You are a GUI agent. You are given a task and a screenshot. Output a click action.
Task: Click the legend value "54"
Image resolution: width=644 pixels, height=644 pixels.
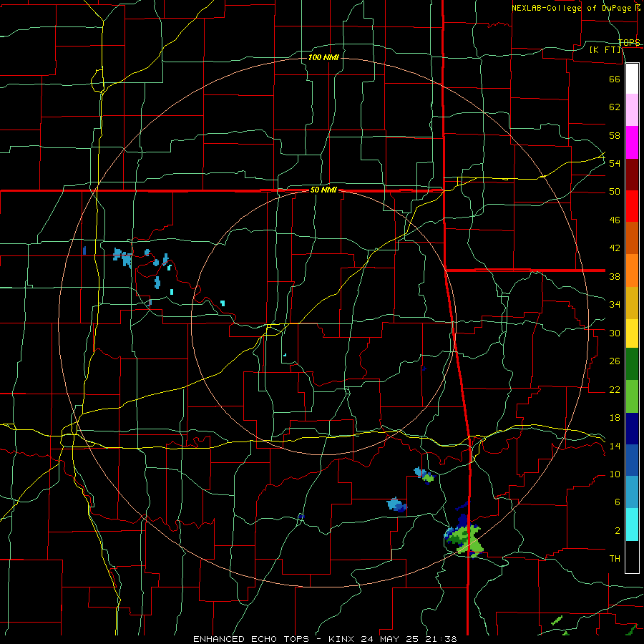615,163
